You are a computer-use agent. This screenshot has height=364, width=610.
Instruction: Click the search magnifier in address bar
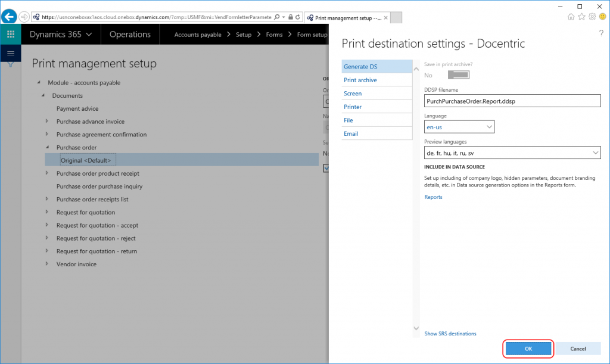pyautogui.click(x=276, y=17)
